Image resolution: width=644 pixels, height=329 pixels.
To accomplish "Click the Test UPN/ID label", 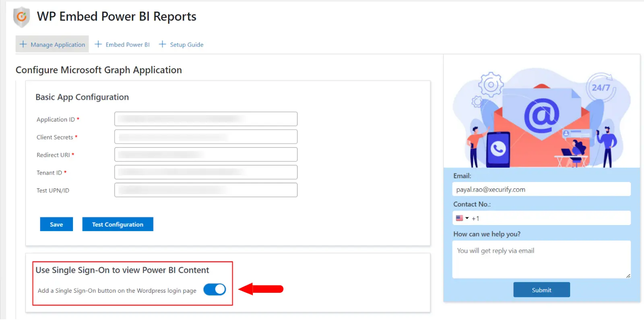I will click(x=53, y=190).
